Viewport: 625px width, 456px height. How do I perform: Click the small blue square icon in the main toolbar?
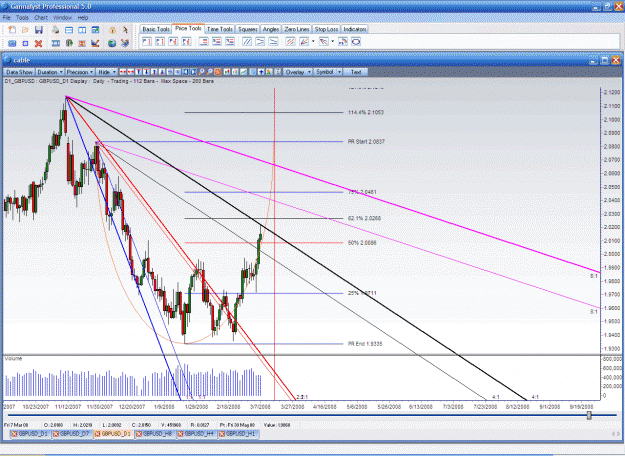25,43
